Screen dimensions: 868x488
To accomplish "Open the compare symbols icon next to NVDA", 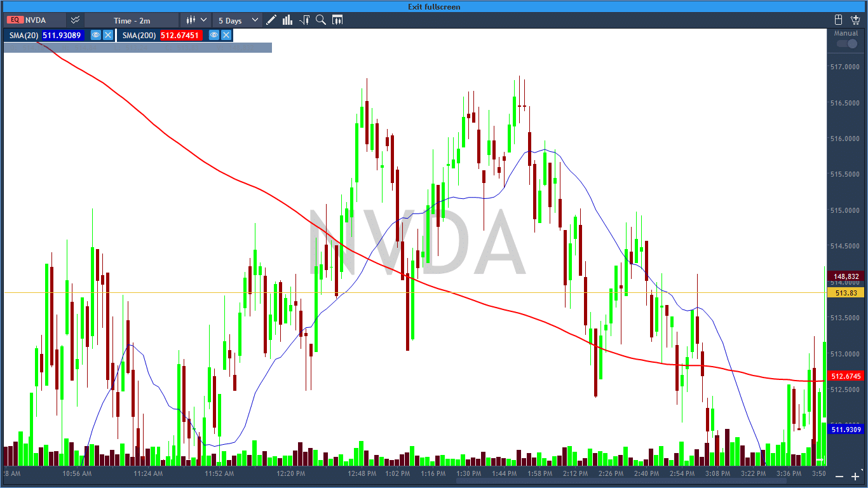I will [75, 20].
